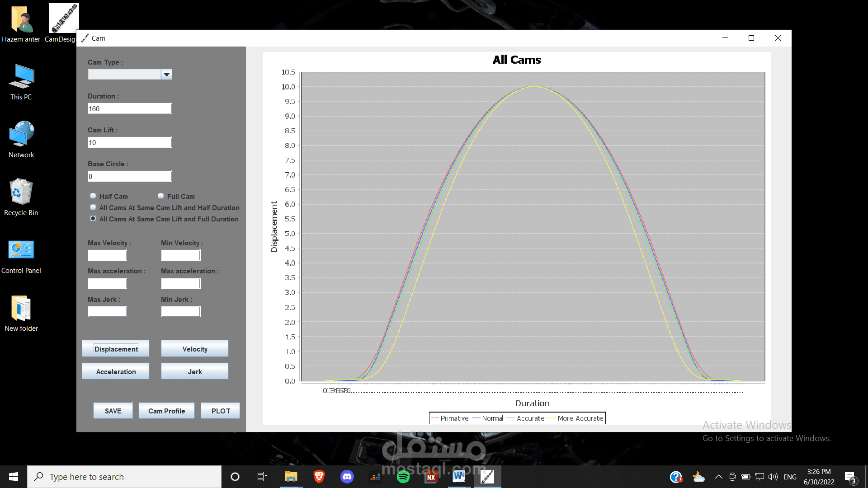Click the Primative legend entry

point(450,418)
